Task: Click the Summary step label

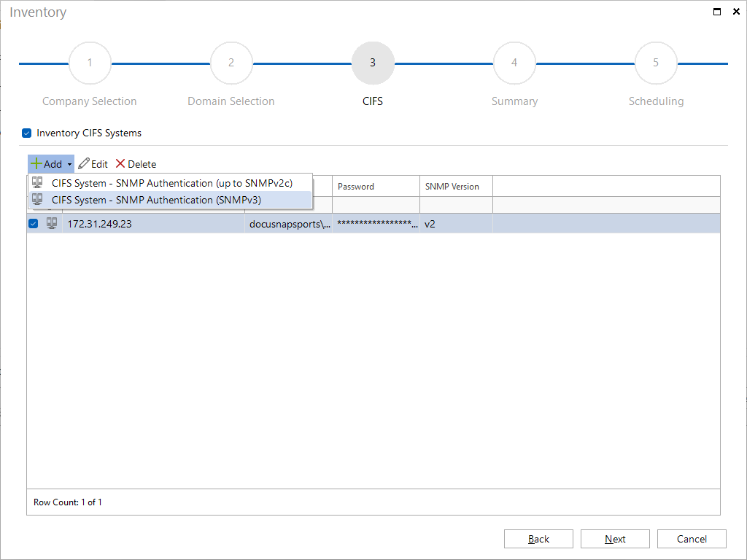Action: [514, 101]
